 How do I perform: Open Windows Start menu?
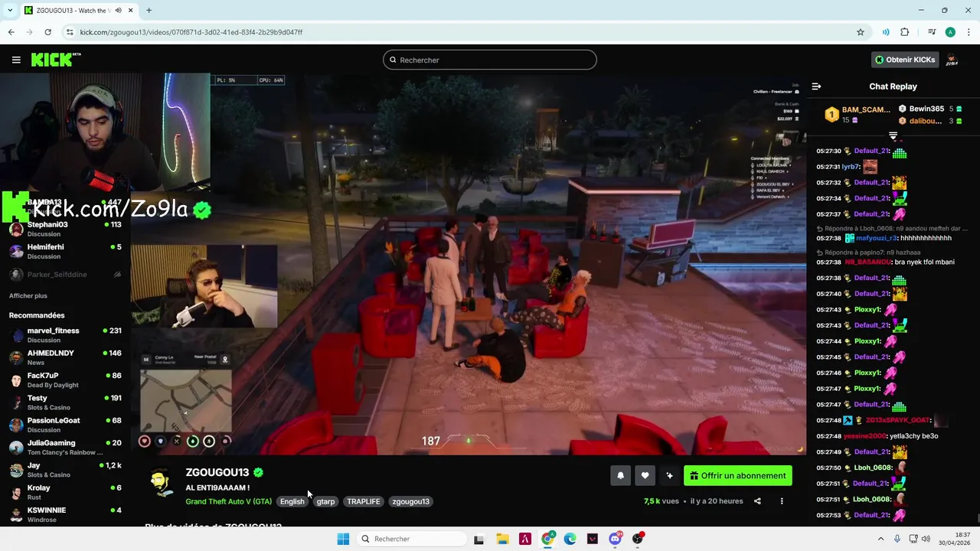343,539
